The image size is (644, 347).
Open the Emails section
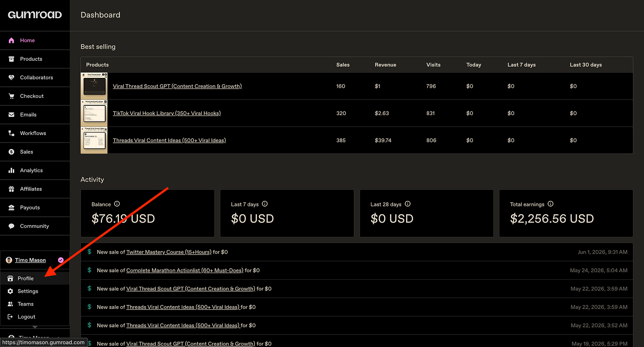pyautogui.click(x=35, y=115)
